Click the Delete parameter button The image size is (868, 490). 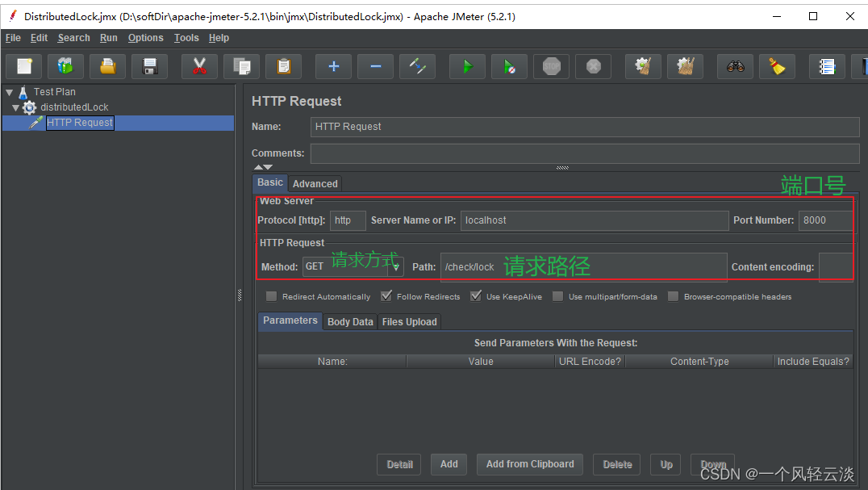click(617, 464)
